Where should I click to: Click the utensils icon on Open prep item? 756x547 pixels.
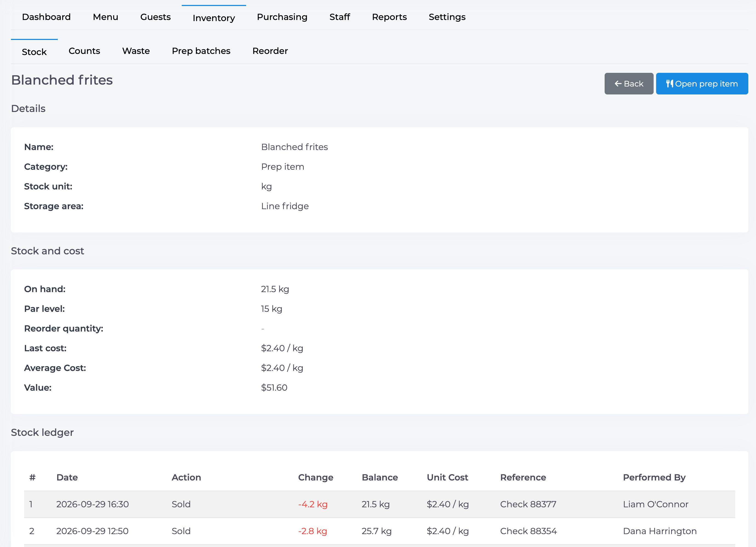669,84
